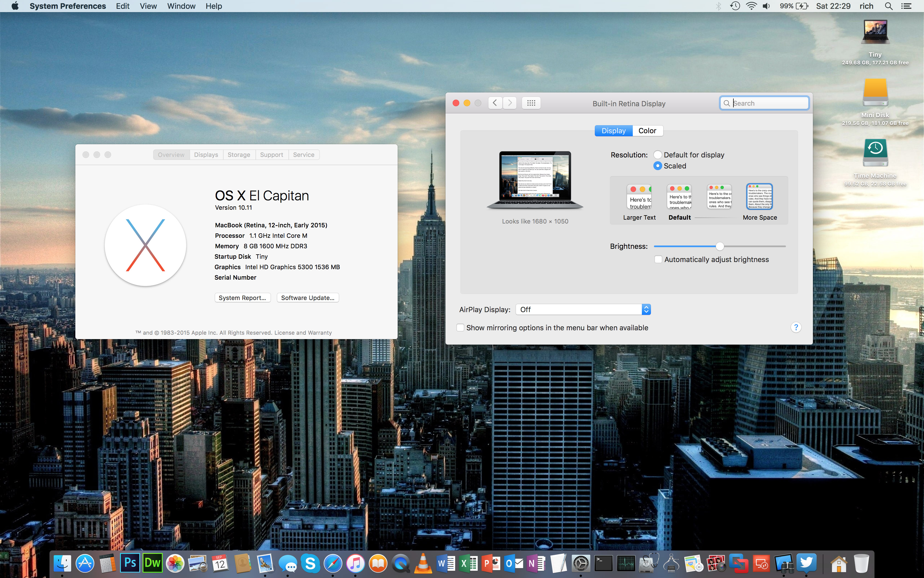Open Messages from the Dock
This screenshot has height=578, width=924.
click(288, 564)
